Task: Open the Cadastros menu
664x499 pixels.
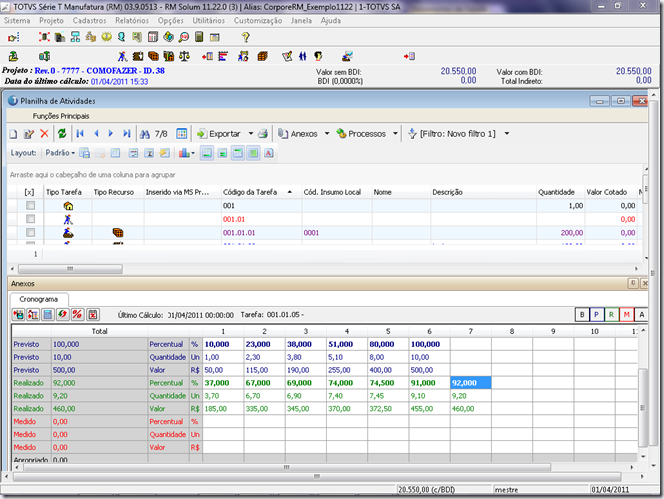Action: pos(89,20)
